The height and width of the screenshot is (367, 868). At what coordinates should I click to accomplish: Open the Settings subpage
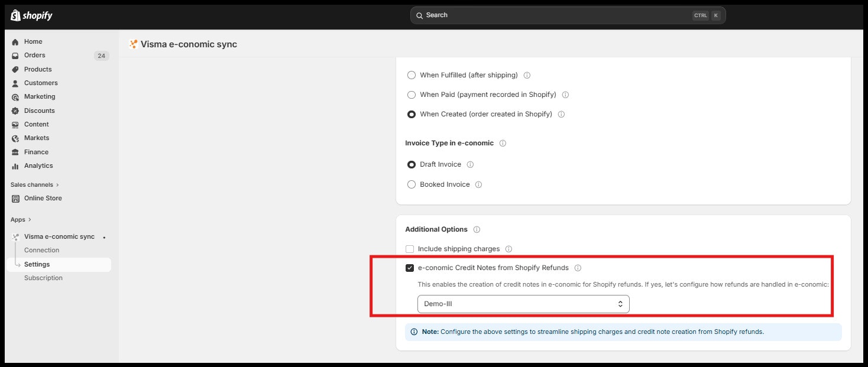(59, 265)
